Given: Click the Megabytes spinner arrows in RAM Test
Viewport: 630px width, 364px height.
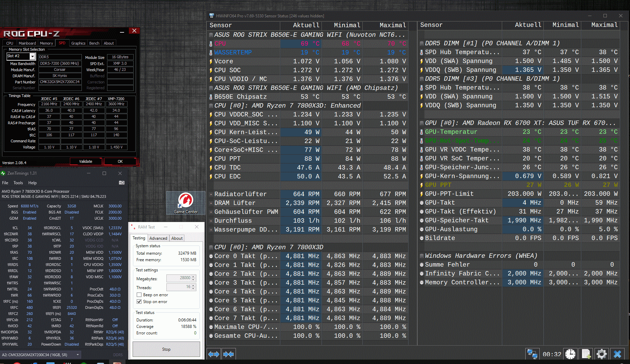Looking at the screenshot, I should [193, 278].
